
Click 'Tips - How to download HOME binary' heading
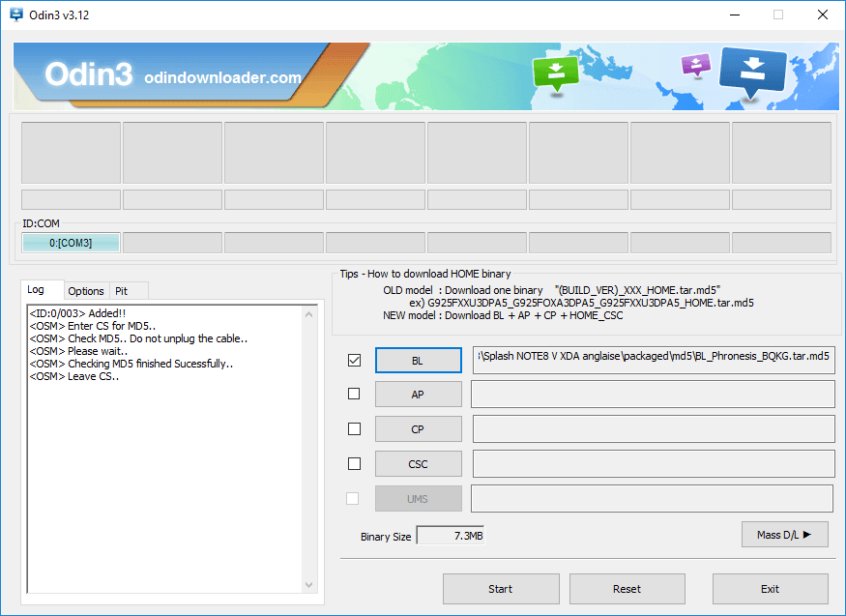(425, 274)
